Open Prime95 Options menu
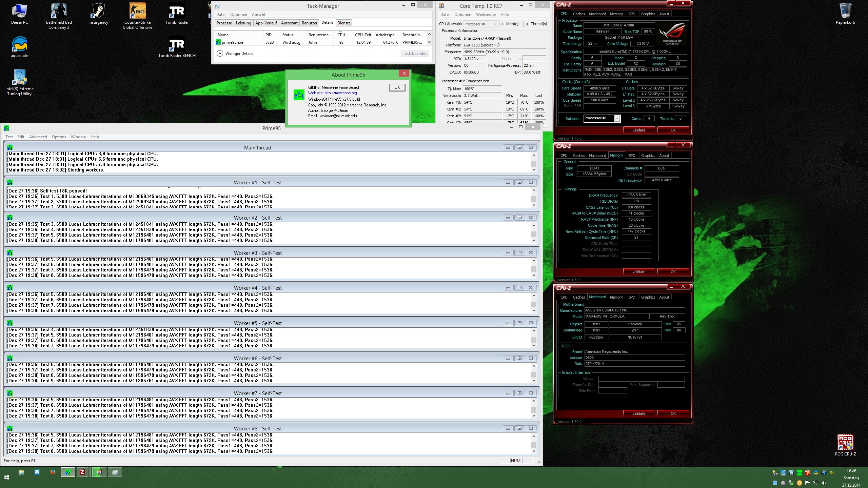868x488 pixels. pos(59,137)
